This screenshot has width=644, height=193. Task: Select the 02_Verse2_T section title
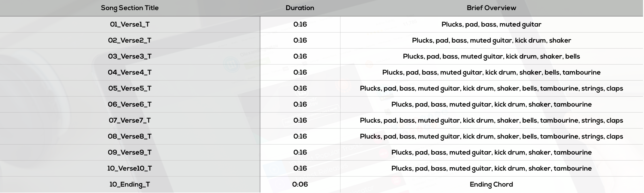(130, 40)
